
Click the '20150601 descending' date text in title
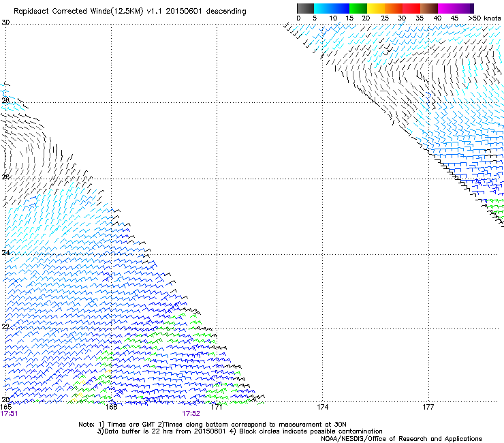pos(206,12)
